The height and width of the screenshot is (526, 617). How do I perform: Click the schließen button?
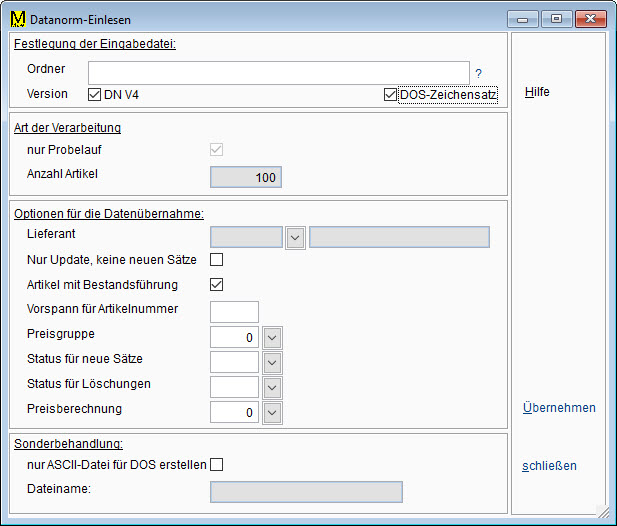[x=549, y=466]
